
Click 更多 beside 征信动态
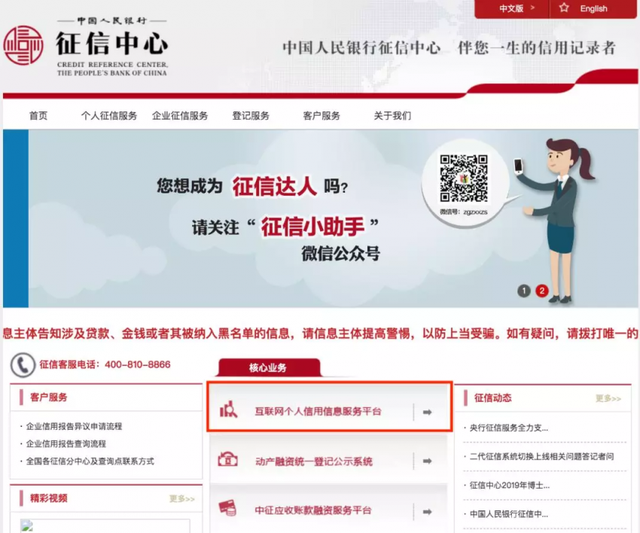click(608, 398)
